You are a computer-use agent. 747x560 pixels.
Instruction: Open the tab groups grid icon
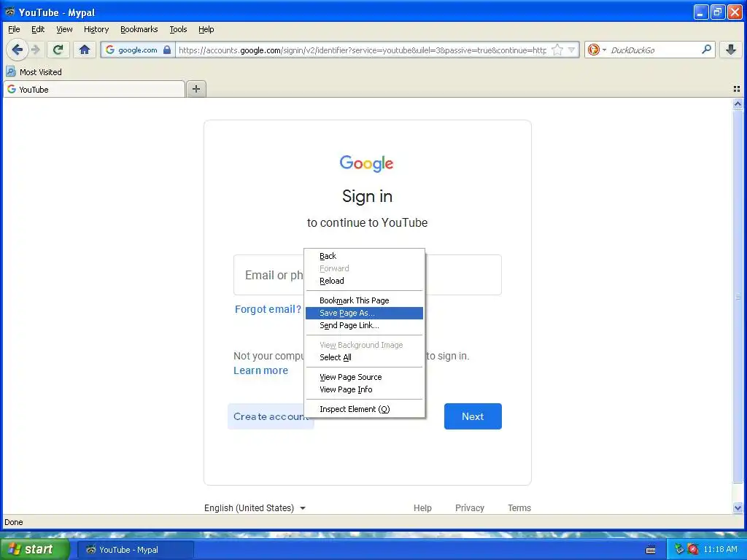[x=737, y=89]
